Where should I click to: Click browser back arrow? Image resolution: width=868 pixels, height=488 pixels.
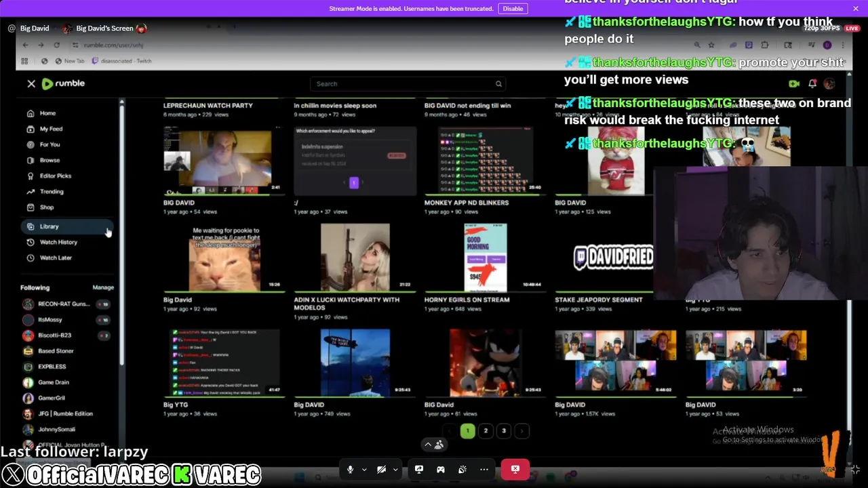click(25, 45)
